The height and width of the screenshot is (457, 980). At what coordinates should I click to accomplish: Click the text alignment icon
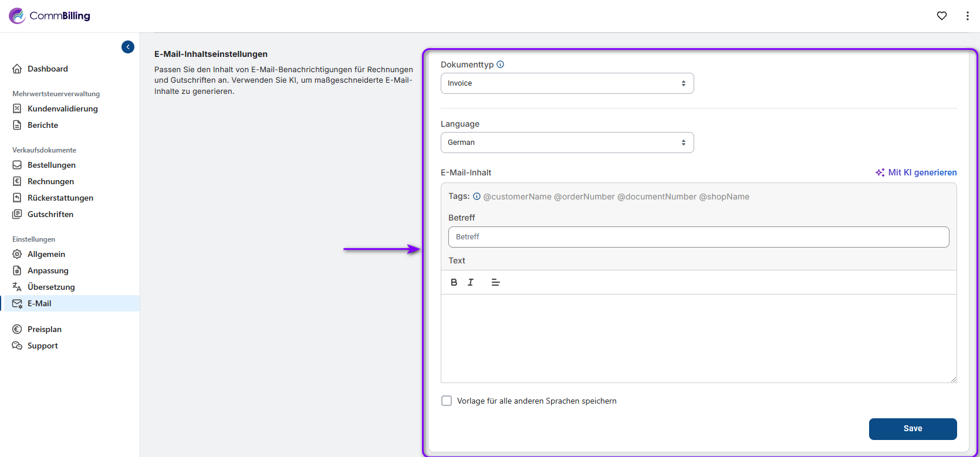pyautogui.click(x=495, y=282)
